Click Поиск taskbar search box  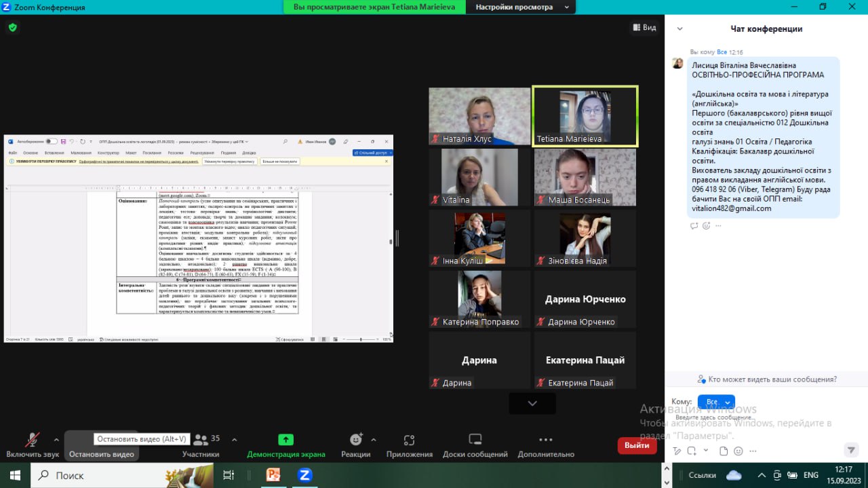122,475
